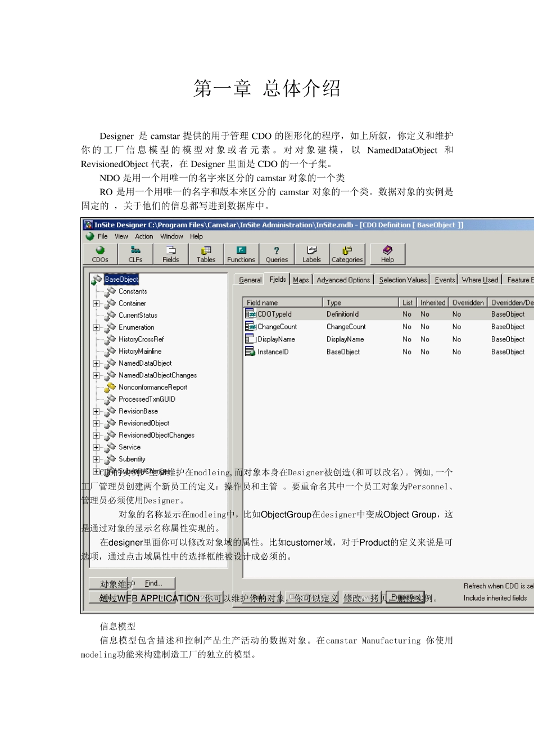Screen dimensions: 534x756
Task: Select BaseObject label in the tree
Action: point(121,280)
